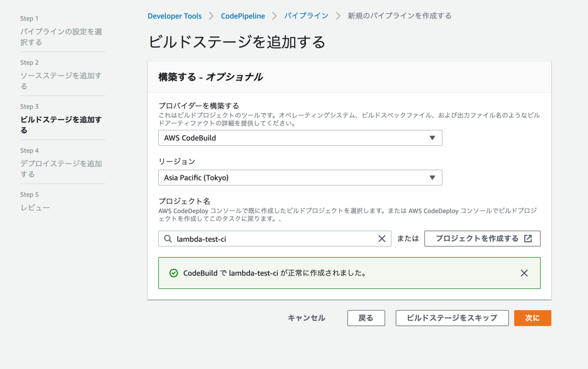
Task: Click the page heading ビルドステージを追加する
Action: [237, 42]
